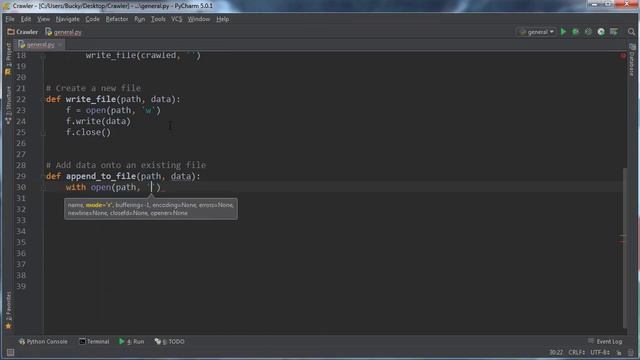Click 'with open(path' on line 30
Viewport: 640px width, 360px height.
(101, 187)
